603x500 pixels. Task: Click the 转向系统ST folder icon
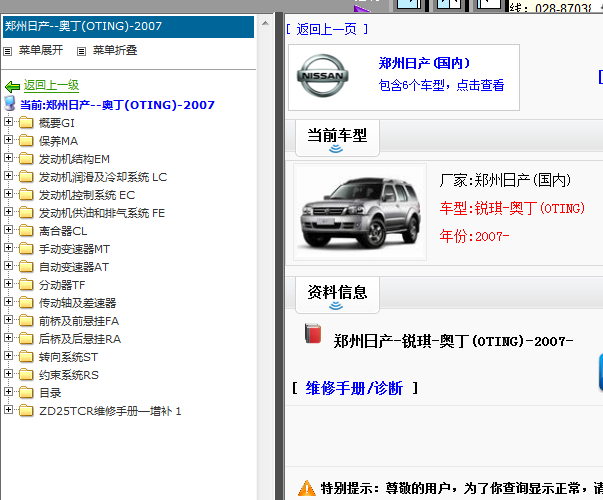[x=26, y=357]
